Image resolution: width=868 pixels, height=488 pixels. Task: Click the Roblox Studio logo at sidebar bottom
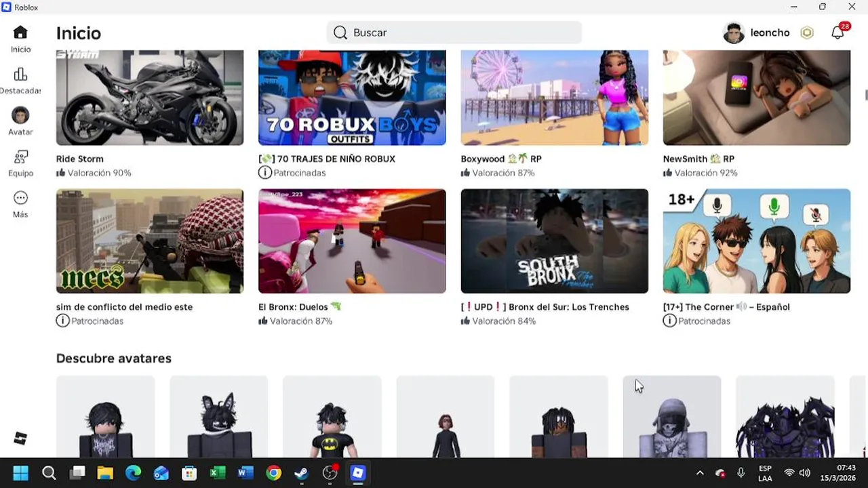(x=20, y=438)
